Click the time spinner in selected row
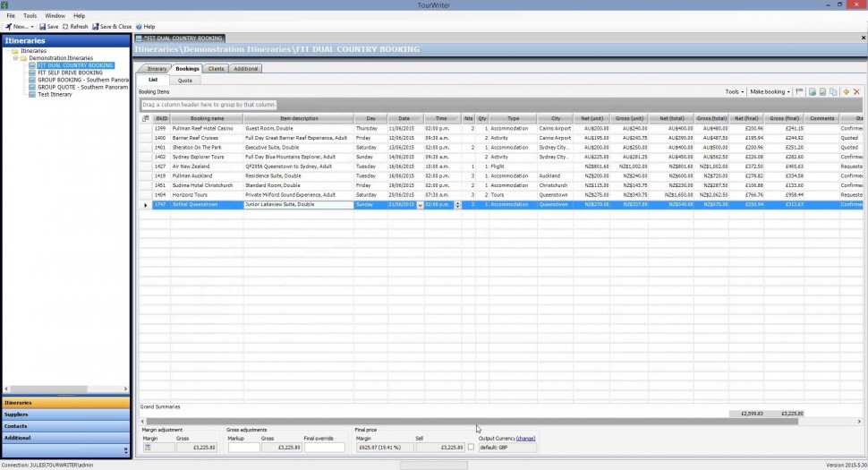 [457, 205]
